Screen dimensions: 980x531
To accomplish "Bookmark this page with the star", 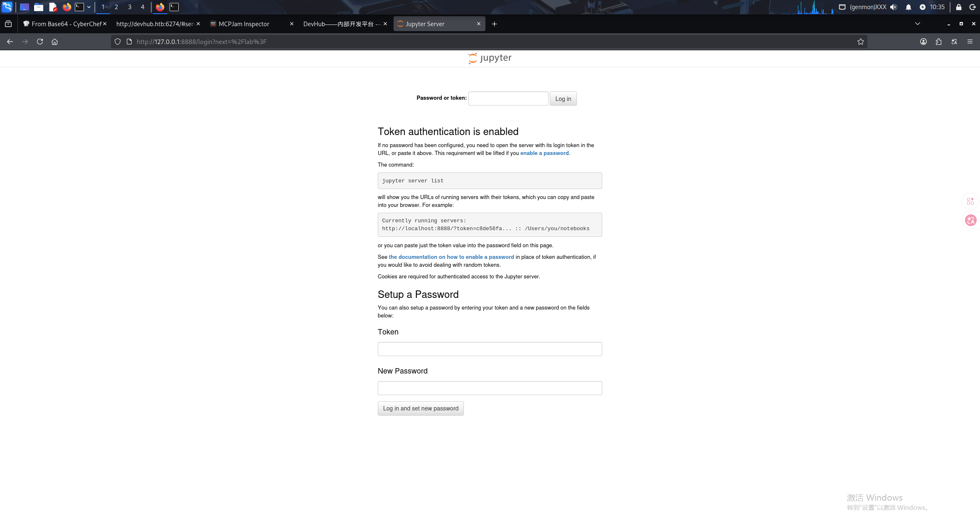I will tap(861, 42).
